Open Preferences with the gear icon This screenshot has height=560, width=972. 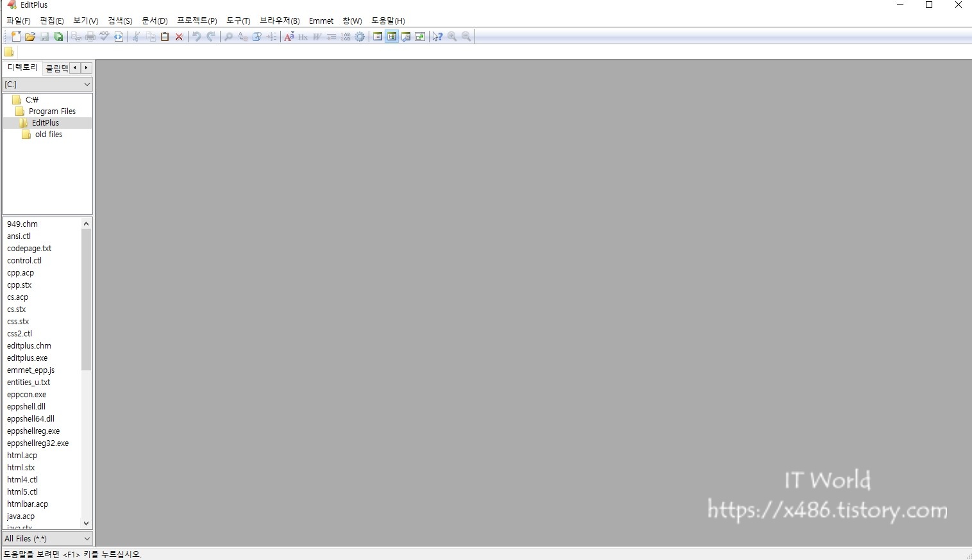[360, 37]
